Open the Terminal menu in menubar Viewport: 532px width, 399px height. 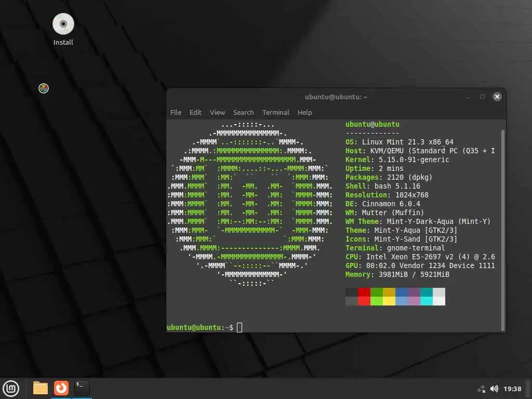(x=275, y=112)
